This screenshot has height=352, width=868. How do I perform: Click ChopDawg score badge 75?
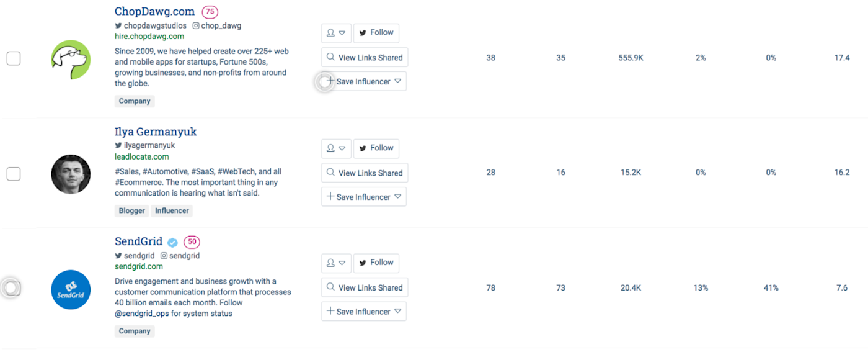(x=210, y=12)
